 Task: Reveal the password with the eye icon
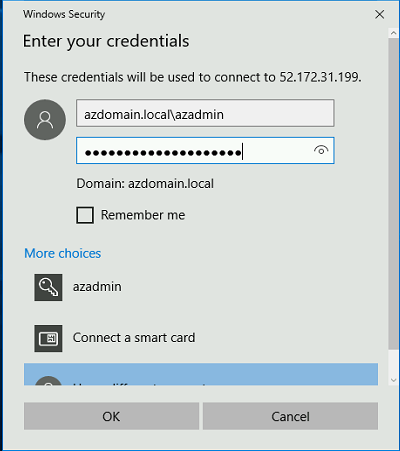pos(321,151)
